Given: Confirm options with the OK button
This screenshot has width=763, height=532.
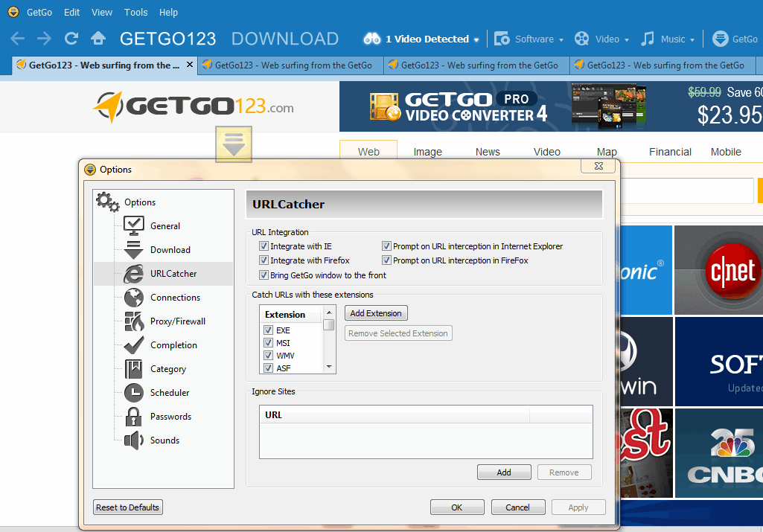Looking at the screenshot, I should pos(457,507).
